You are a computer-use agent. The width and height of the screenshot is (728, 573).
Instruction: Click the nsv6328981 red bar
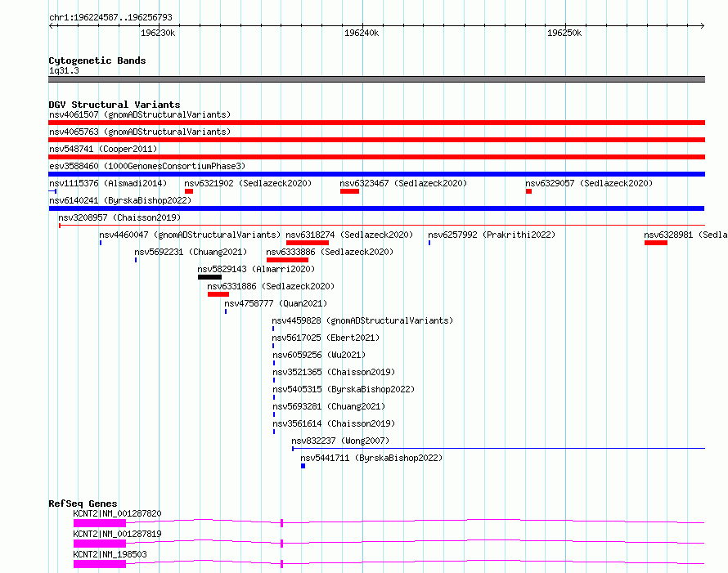point(655,243)
